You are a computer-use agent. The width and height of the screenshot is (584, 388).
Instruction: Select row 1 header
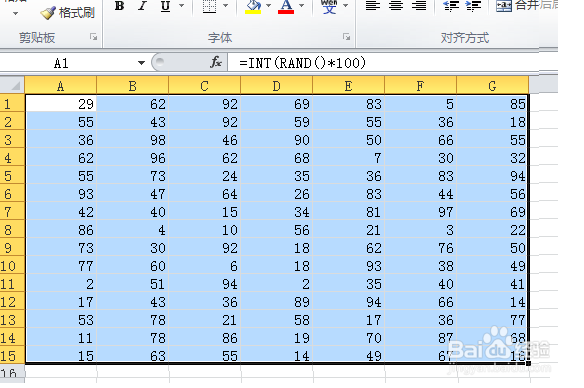coord(12,104)
